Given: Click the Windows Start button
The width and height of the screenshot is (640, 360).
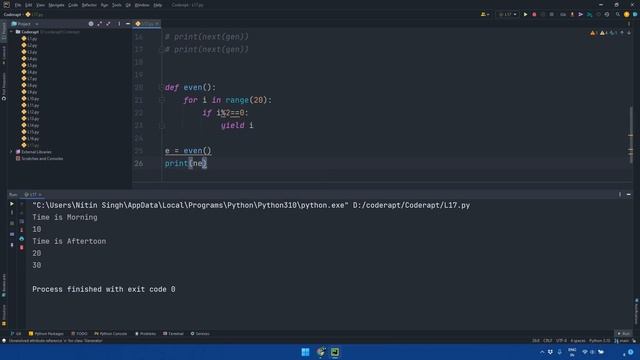Looking at the screenshot, I should point(305,352).
